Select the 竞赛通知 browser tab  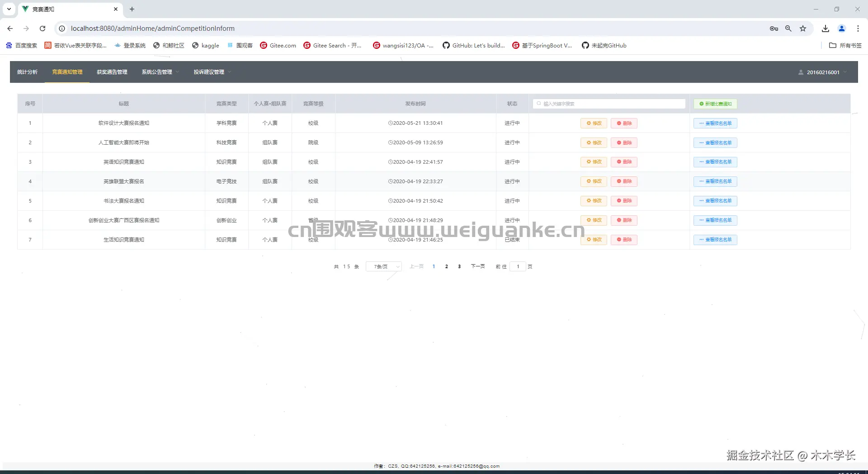click(70, 9)
